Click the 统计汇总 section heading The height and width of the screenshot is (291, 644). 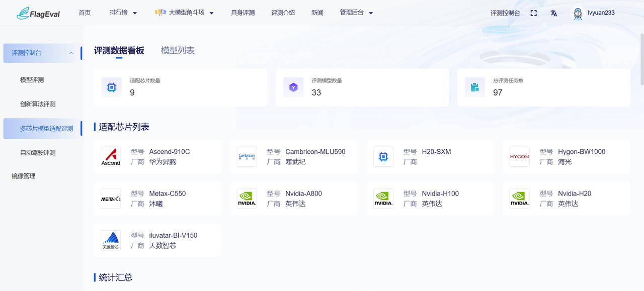(x=116, y=277)
